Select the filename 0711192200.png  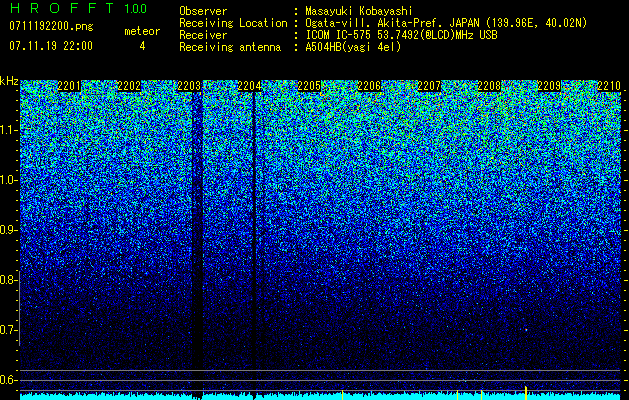tap(51, 27)
